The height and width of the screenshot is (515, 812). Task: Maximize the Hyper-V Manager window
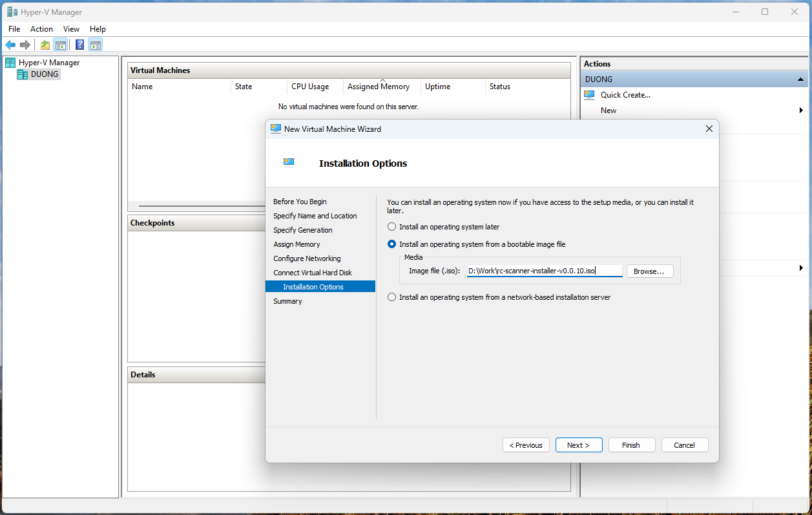pos(765,12)
